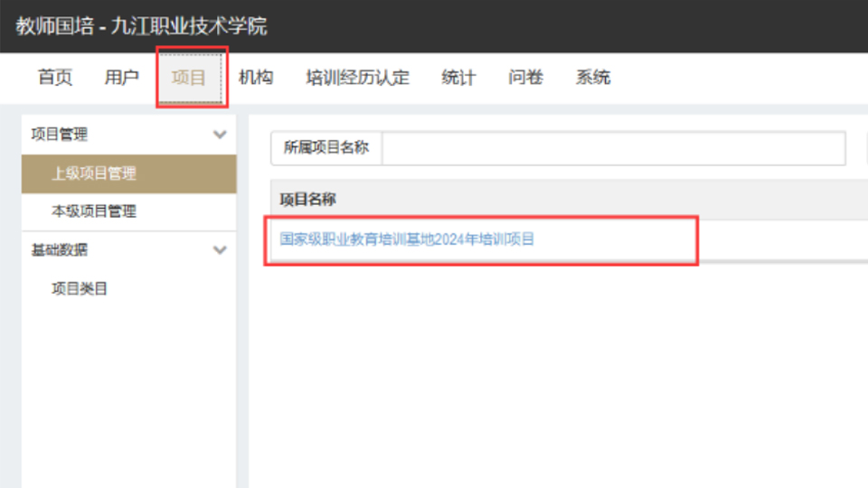Image resolution: width=868 pixels, height=488 pixels.
Task: Click the 项目管理 sidebar group label
Action: pyautogui.click(x=60, y=135)
